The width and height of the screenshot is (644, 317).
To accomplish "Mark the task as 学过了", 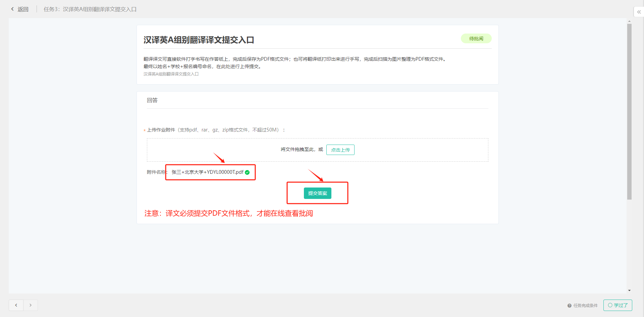I will click(618, 305).
